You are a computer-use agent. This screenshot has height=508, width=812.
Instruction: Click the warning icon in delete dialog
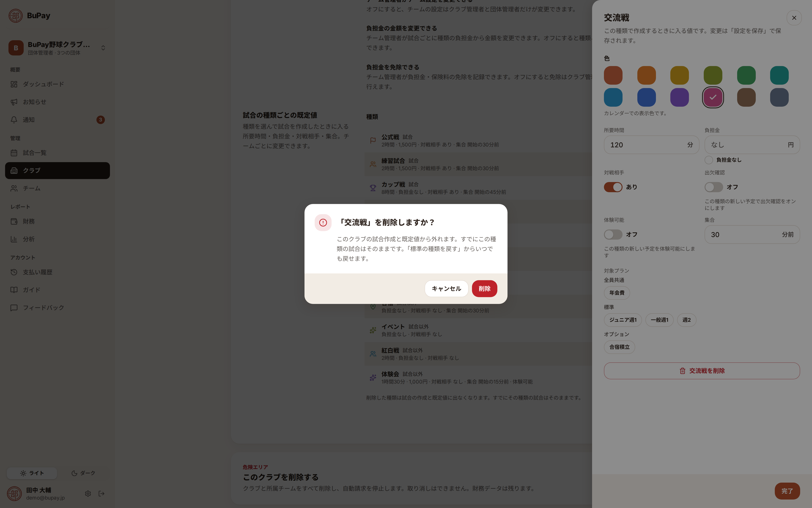[x=323, y=222]
